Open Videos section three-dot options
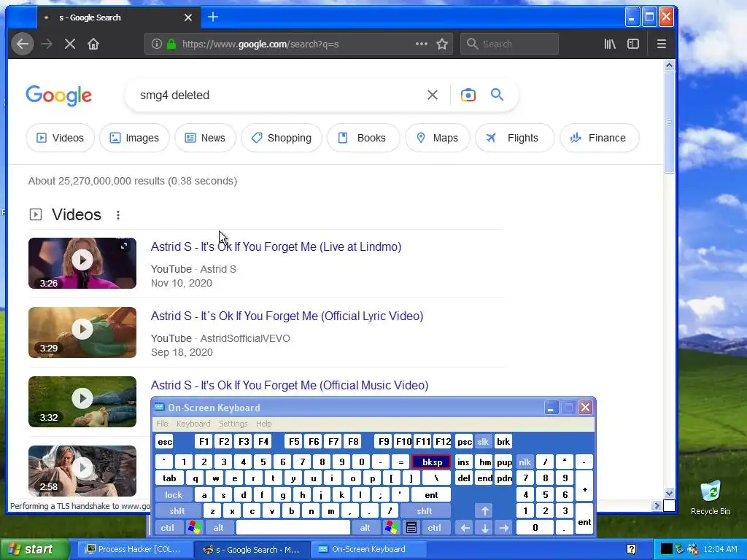The width and height of the screenshot is (747, 560). coord(118,215)
